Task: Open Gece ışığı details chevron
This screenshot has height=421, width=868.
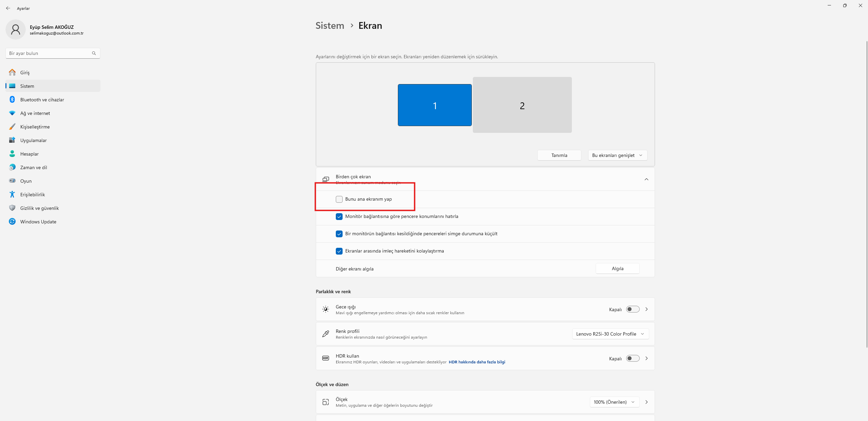Action: point(647,309)
